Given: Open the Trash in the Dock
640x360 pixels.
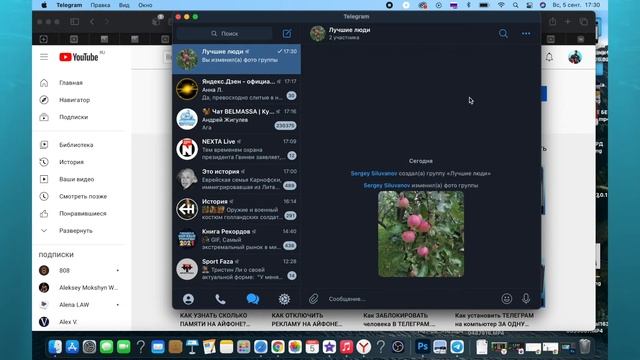Looking at the screenshot, I should 585,347.
